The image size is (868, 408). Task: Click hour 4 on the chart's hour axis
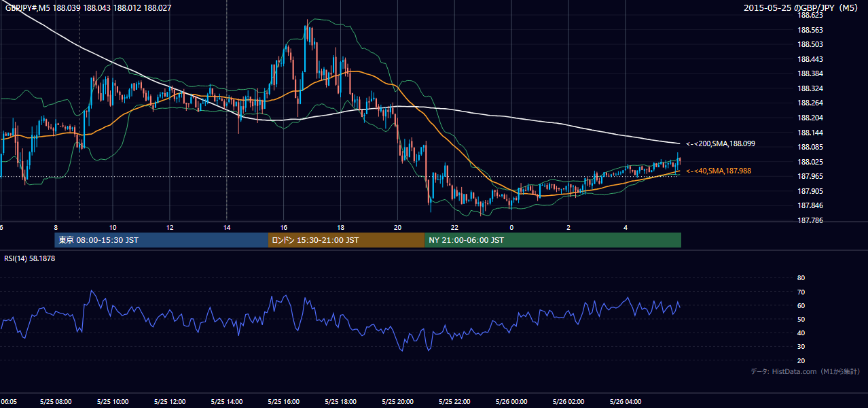626,227
